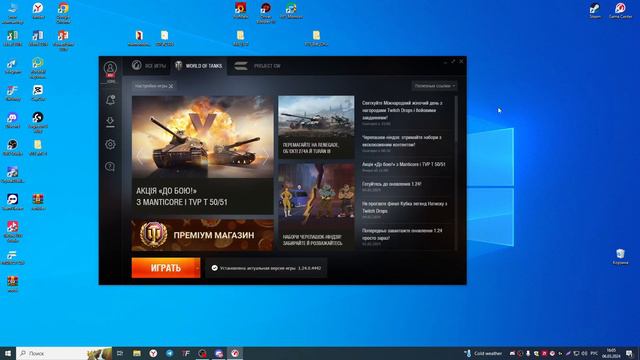Open Yandex browser from the taskbar
This screenshot has width=640, height=360.
tap(153, 353)
